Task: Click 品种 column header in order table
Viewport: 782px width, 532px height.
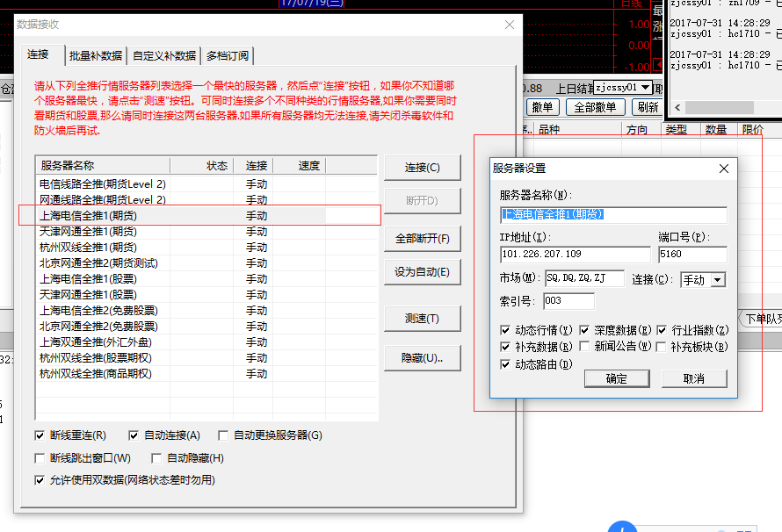Action: [577, 130]
